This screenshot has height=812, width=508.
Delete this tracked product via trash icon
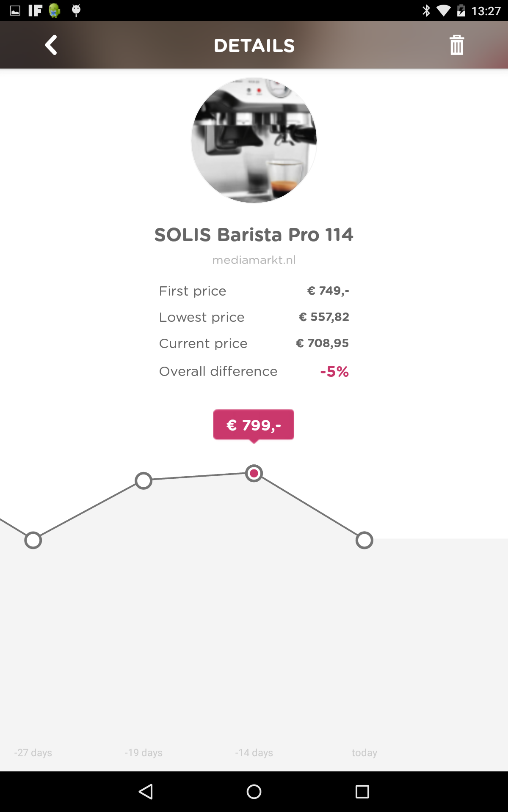(x=456, y=45)
